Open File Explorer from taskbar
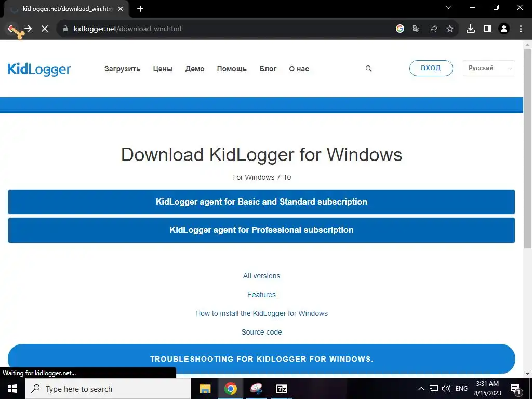This screenshot has width=532, height=399. [x=205, y=389]
